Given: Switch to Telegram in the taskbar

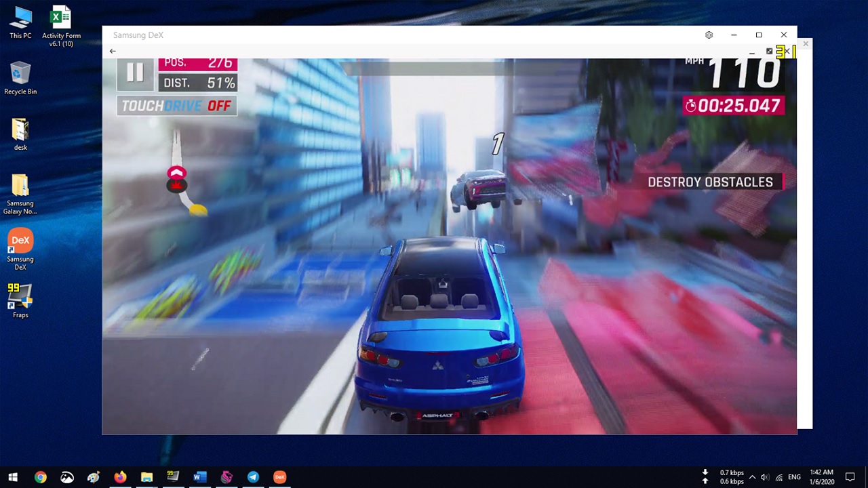Looking at the screenshot, I should click(253, 477).
